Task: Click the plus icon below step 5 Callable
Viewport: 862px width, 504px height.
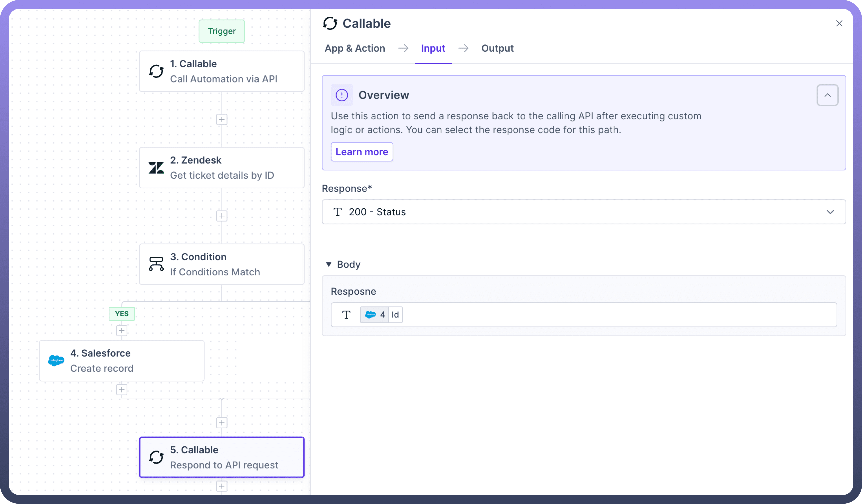Action: [222, 486]
